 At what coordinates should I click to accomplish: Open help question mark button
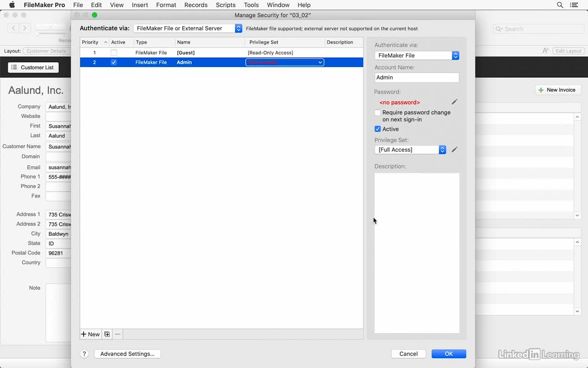point(84,354)
